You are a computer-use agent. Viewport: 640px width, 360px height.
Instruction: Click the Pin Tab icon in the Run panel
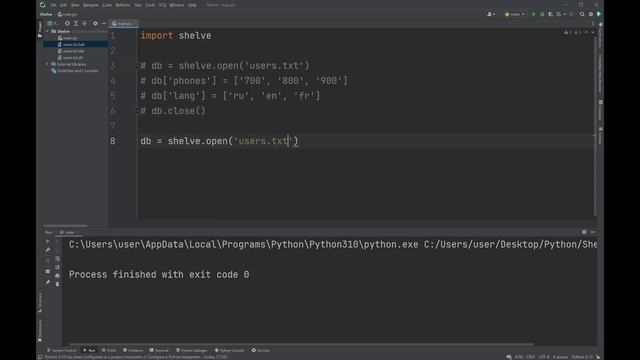(48, 282)
